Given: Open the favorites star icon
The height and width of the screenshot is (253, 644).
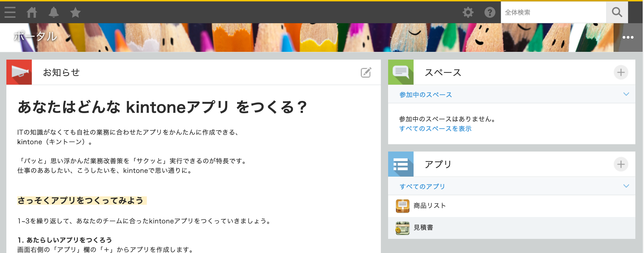Looking at the screenshot, I should click(75, 12).
